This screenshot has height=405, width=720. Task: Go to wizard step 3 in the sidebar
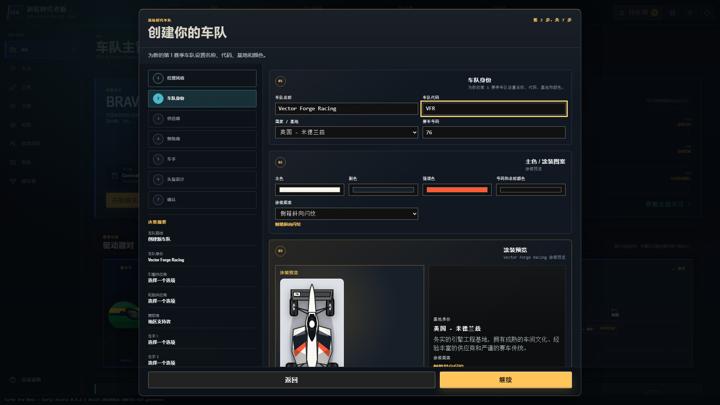(202, 118)
